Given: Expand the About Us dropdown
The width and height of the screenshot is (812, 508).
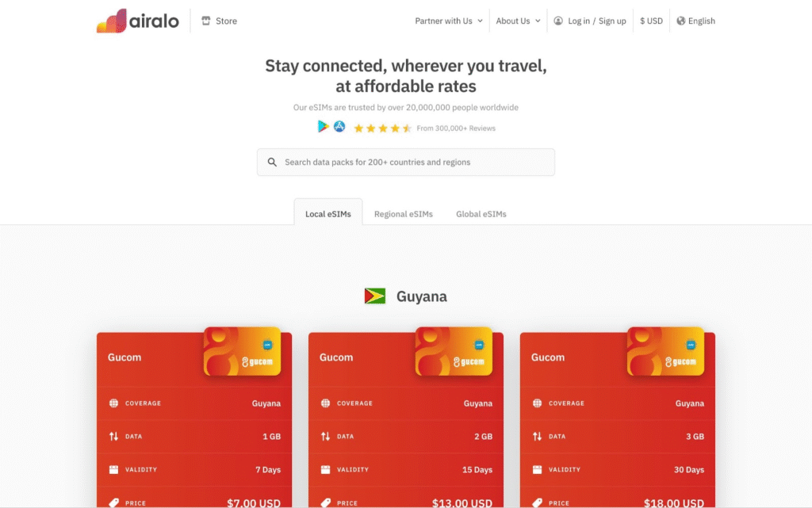Looking at the screenshot, I should coord(517,21).
